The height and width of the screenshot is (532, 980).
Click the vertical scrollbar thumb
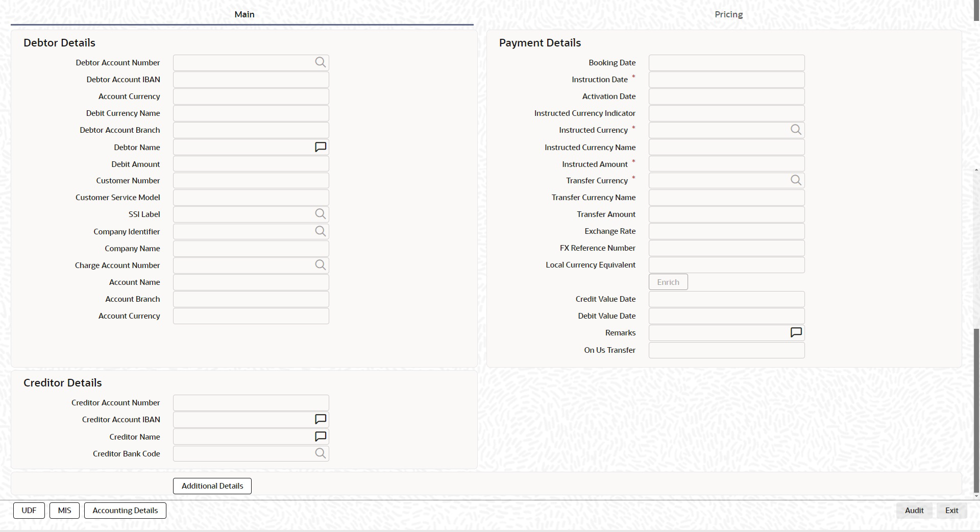[x=976, y=410]
